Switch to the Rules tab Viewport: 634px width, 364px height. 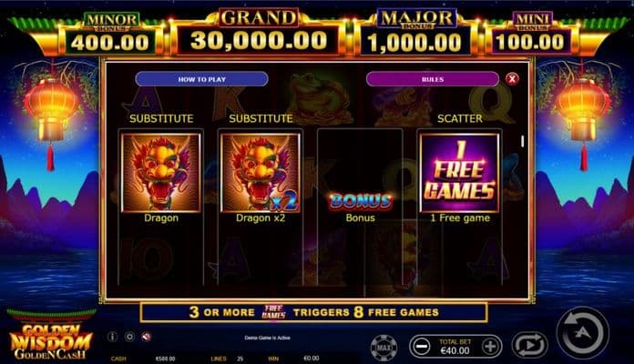(433, 79)
